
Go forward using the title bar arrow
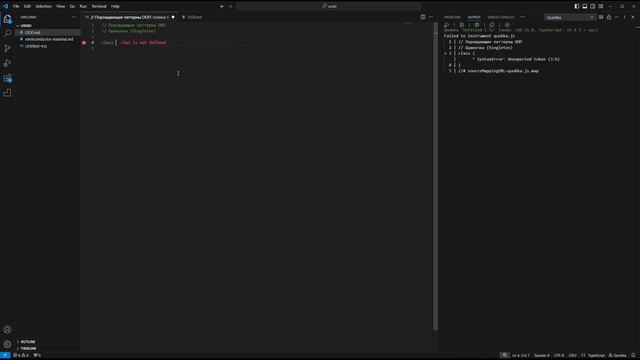point(231,6)
